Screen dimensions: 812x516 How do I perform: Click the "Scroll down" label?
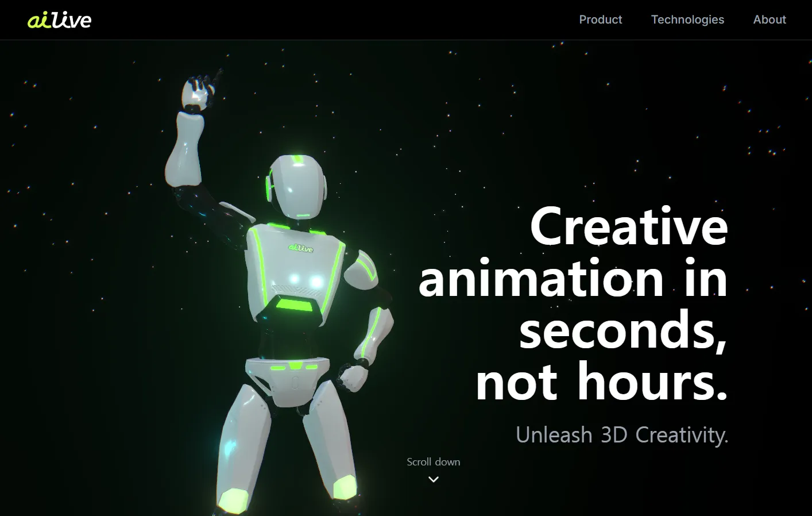434,462
